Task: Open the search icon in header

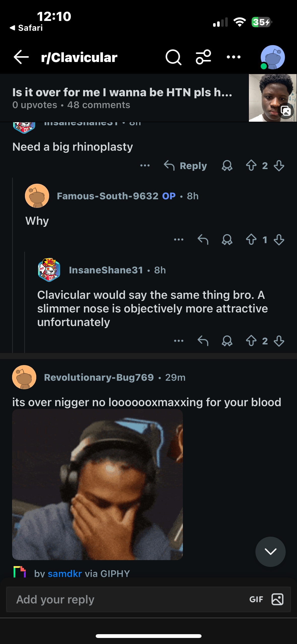Action: [173, 57]
